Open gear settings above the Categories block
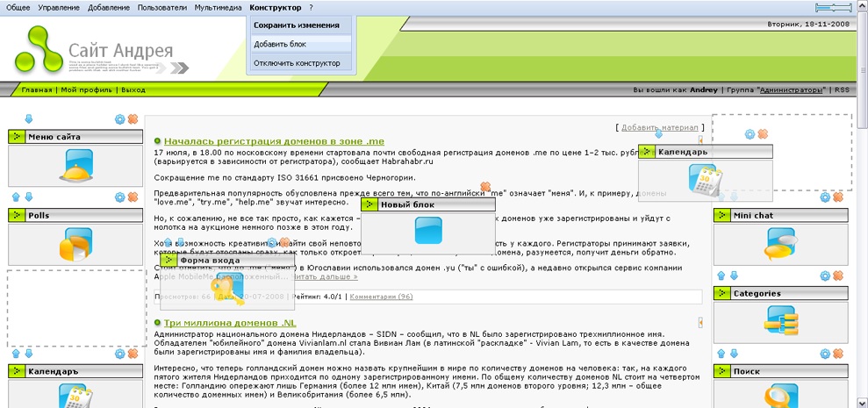Screen dimensions: 868x408 click(825, 276)
